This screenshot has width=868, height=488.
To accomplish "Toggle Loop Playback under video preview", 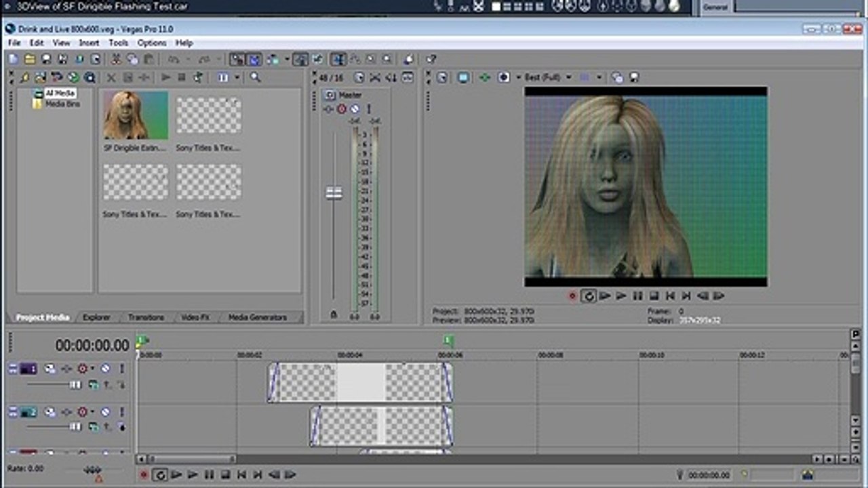I will (x=588, y=296).
